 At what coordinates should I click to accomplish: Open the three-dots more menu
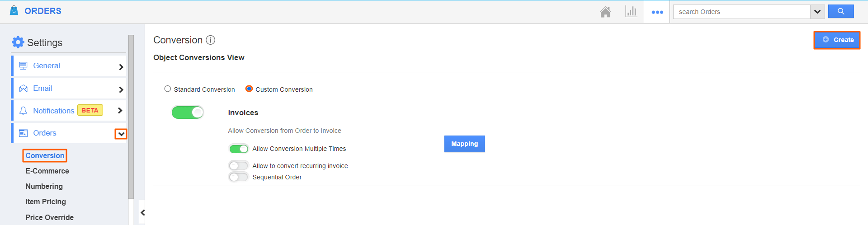(657, 12)
